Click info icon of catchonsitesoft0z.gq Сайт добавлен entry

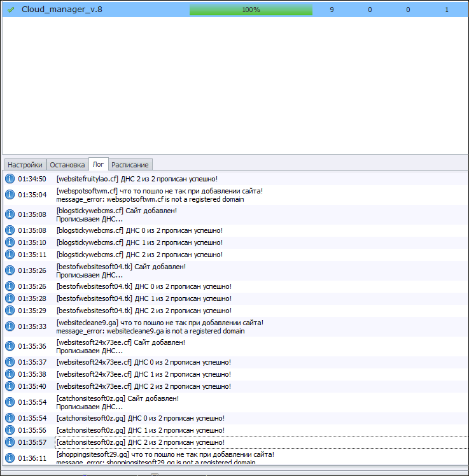[10, 402]
